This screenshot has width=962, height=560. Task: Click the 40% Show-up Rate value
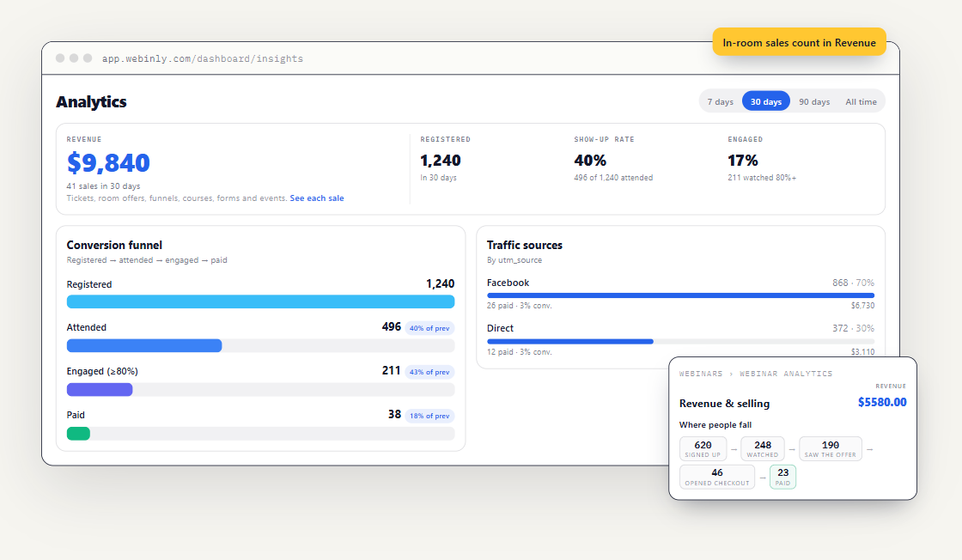pyautogui.click(x=590, y=161)
